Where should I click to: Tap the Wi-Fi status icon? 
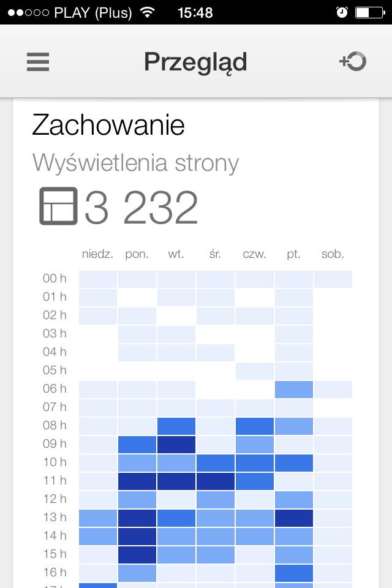click(147, 12)
